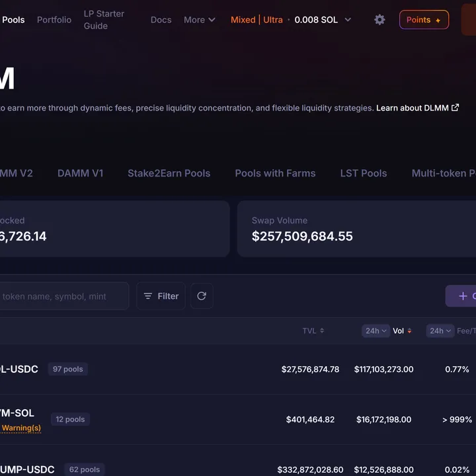Open the settings gear icon
Image resolution: width=476 pixels, height=476 pixels.
(x=379, y=20)
